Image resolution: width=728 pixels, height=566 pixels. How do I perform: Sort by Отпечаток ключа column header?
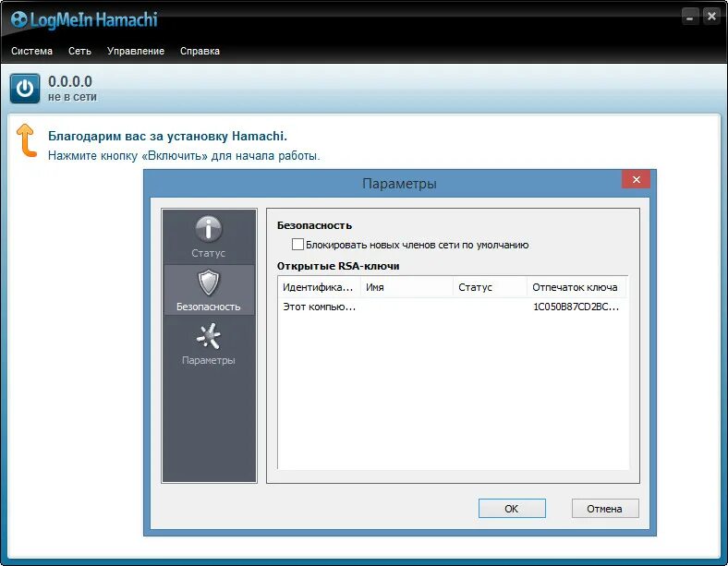[576, 287]
